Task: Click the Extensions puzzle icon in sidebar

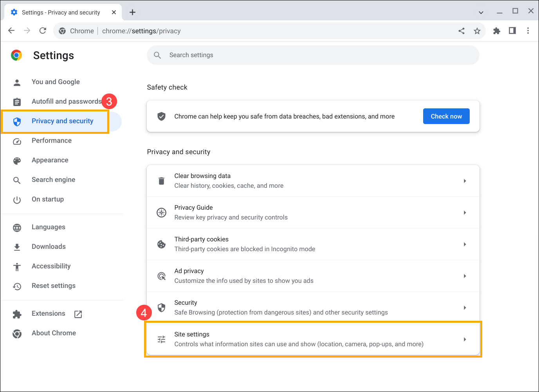Action: pos(17,314)
